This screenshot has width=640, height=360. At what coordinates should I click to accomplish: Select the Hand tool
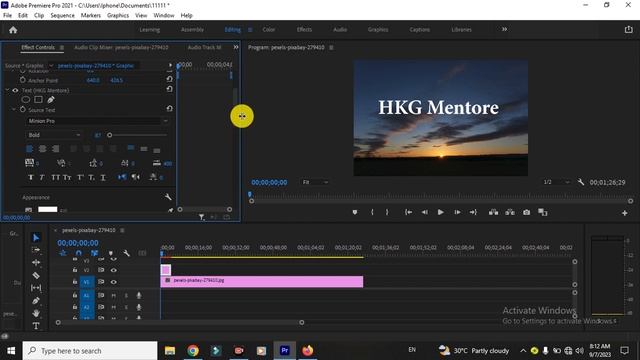pyautogui.click(x=36, y=313)
